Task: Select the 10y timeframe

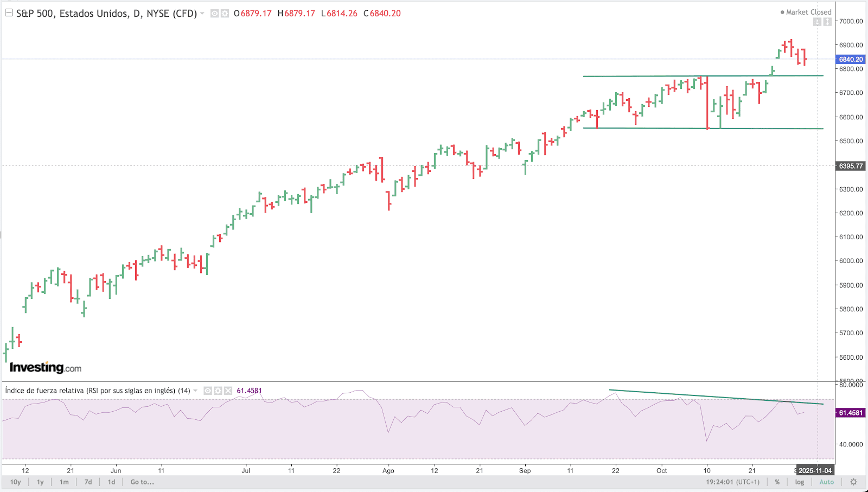Action: tap(15, 482)
